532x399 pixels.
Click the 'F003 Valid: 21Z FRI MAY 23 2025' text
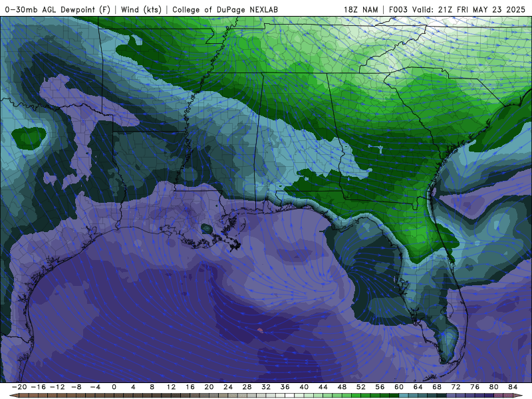[457, 9]
